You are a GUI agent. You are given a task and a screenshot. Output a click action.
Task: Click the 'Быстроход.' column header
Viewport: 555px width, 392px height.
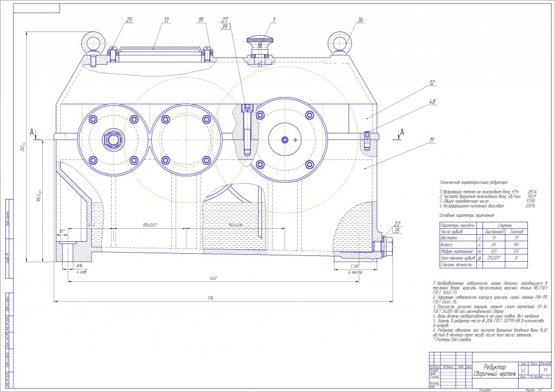[495, 232]
